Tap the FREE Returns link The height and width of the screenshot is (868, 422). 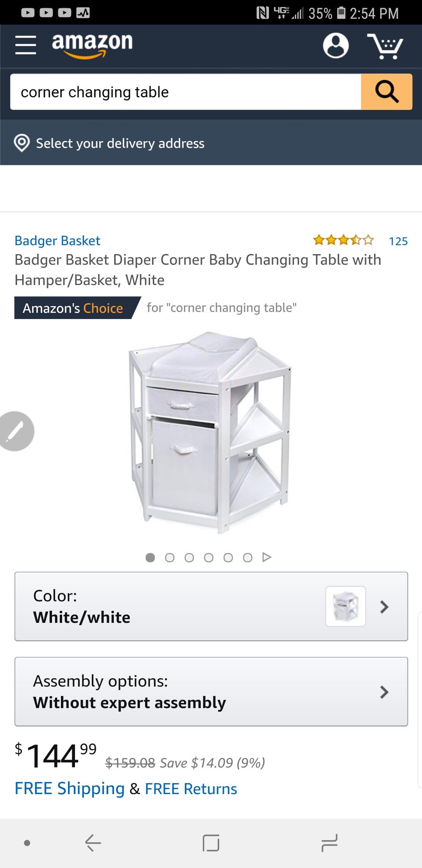point(191,789)
